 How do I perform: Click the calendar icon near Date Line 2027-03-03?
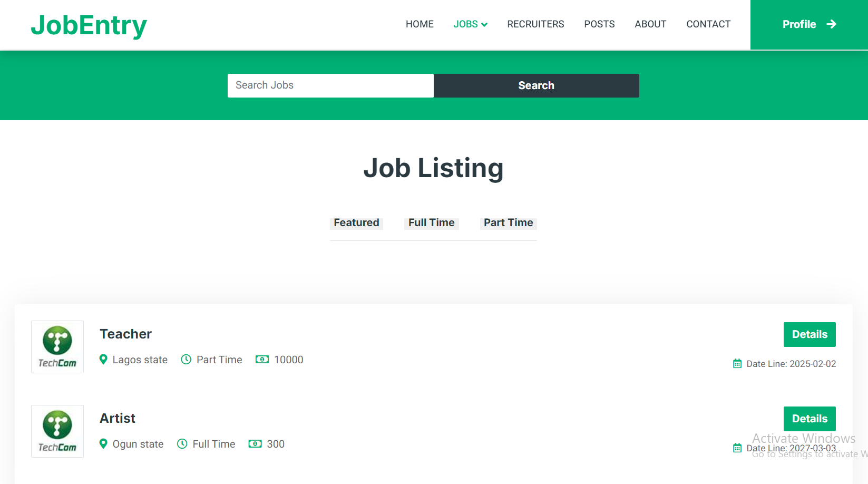pyautogui.click(x=736, y=448)
